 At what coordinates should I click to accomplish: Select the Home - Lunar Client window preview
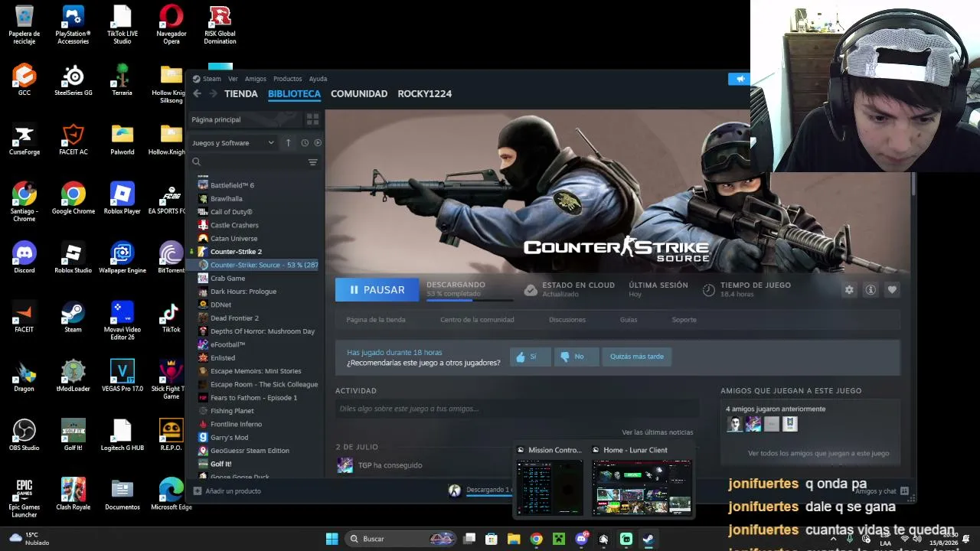(642, 481)
